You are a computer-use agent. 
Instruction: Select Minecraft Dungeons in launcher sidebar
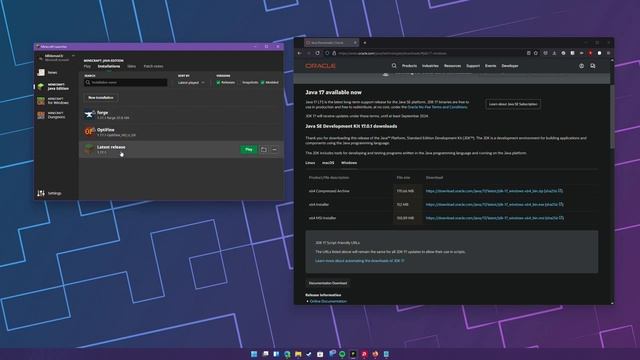coord(52,115)
